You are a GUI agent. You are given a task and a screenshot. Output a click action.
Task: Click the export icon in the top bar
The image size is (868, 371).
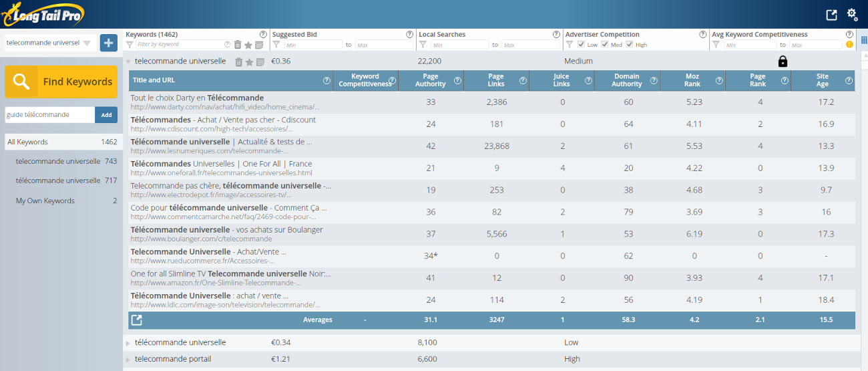831,15
